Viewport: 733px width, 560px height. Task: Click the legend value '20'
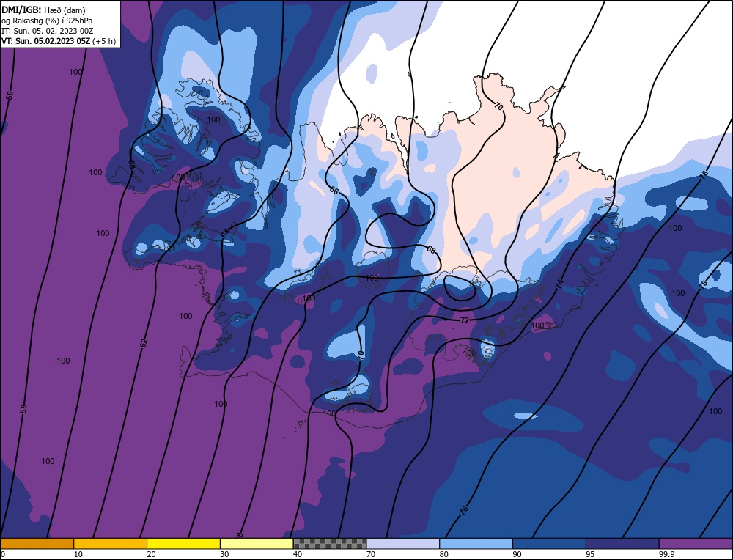pyautogui.click(x=151, y=554)
